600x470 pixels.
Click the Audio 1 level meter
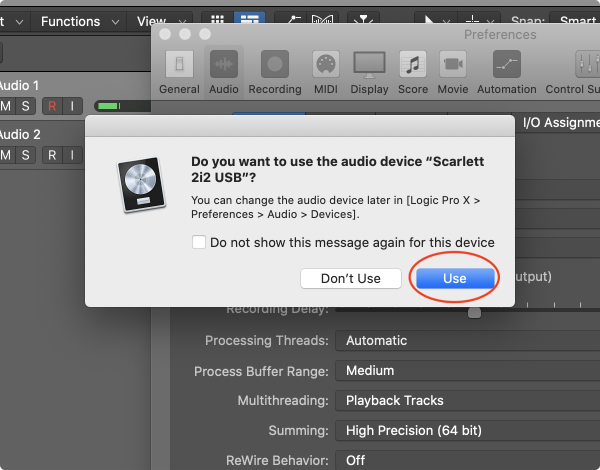pos(122,106)
